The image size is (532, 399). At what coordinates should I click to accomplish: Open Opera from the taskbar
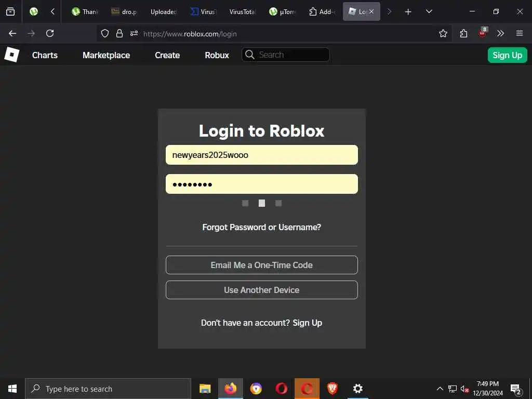pos(282,389)
